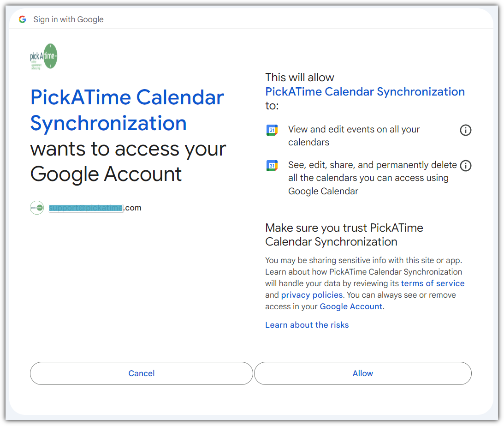Click calendar icon beside "See, edit, share" permission
The height and width of the screenshot is (426, 504).
272,166
